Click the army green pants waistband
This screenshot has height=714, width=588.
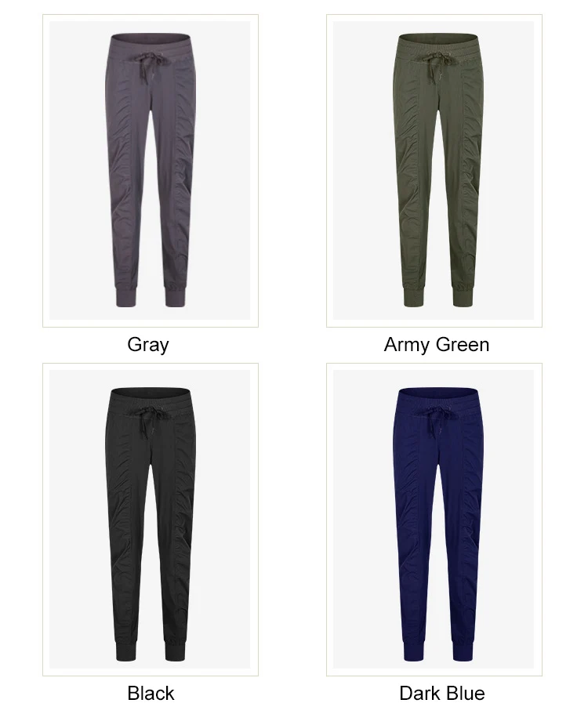[x=436, y=43]
